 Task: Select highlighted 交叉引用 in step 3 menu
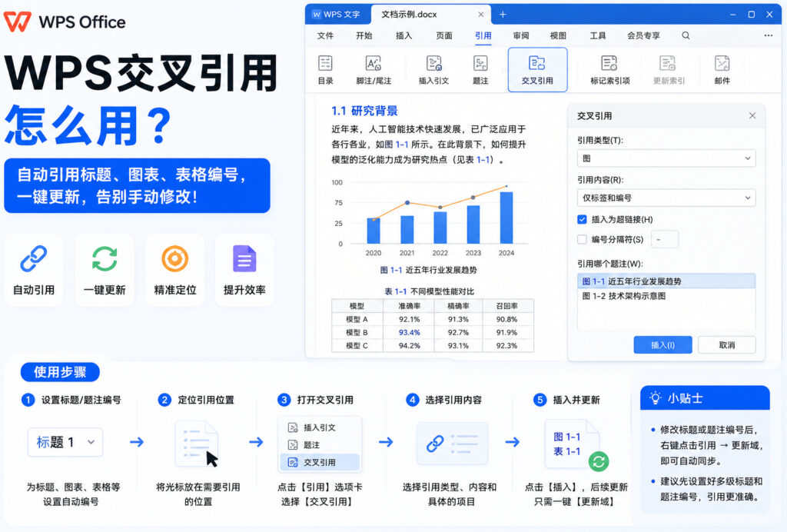(319, 462)
